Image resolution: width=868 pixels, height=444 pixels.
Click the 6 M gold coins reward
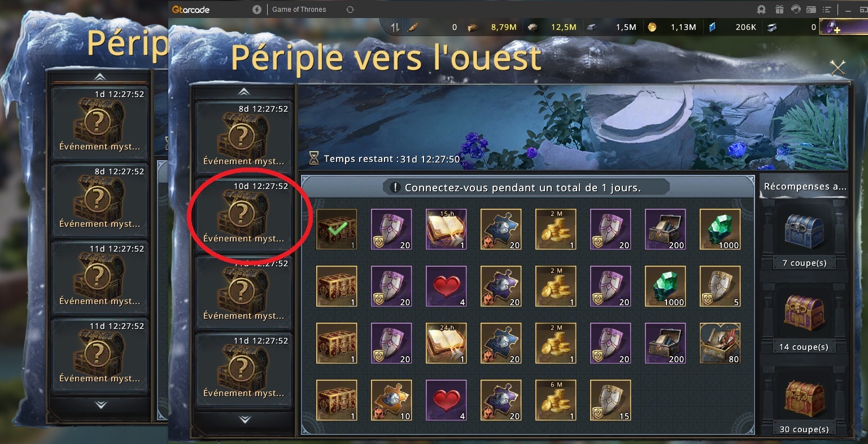coord(556,400)
